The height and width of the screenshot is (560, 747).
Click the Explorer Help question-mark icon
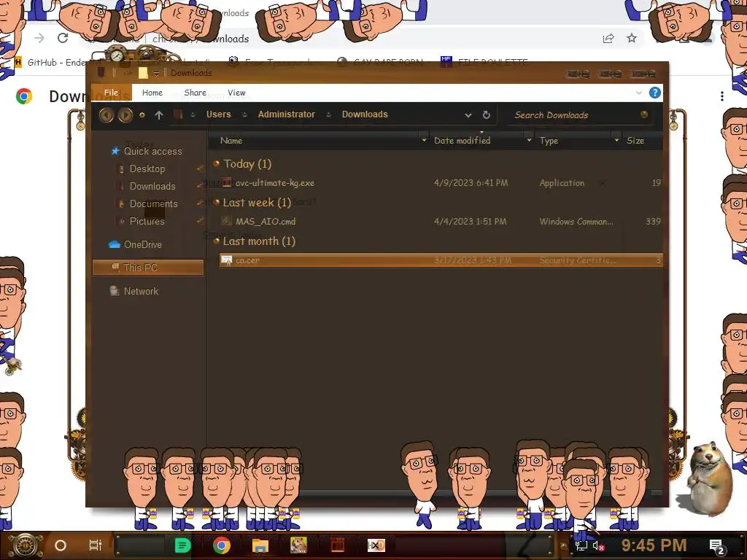pyautogui.click(x=654, y=93)
